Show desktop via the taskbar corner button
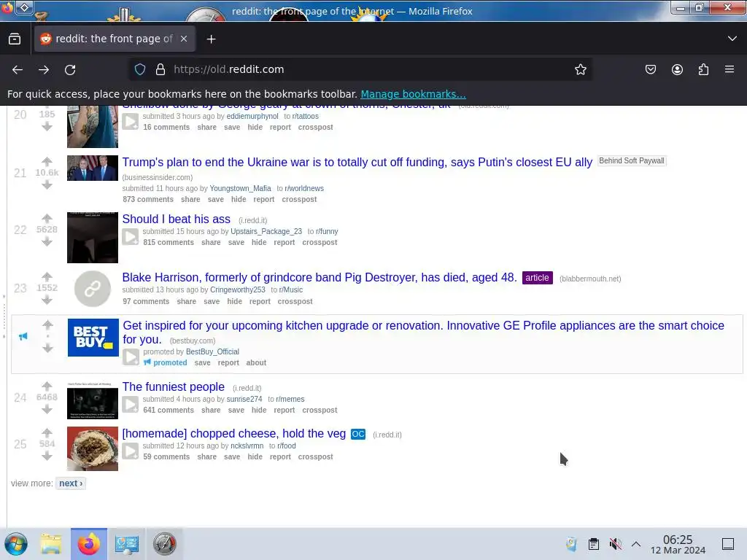 (728, 544)
